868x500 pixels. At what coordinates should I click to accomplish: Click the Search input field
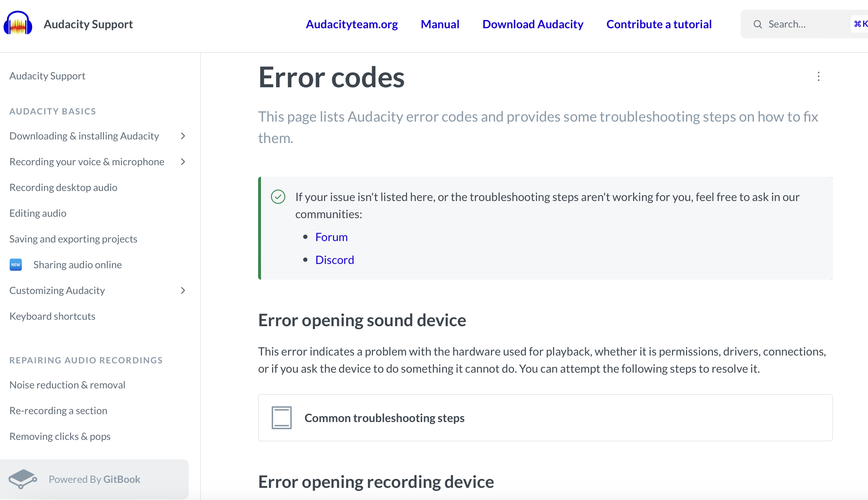[x=804, y=24]
